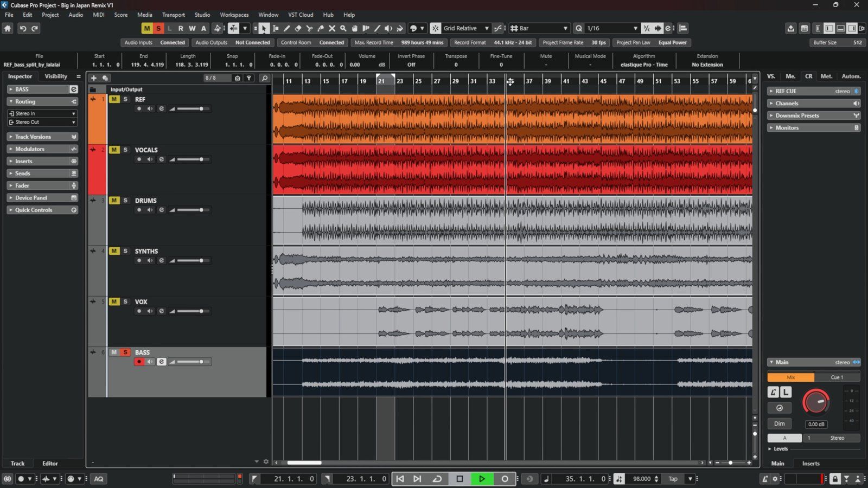Expand the Inserts inspector section
868x488 pixels.
coord(42,162)
